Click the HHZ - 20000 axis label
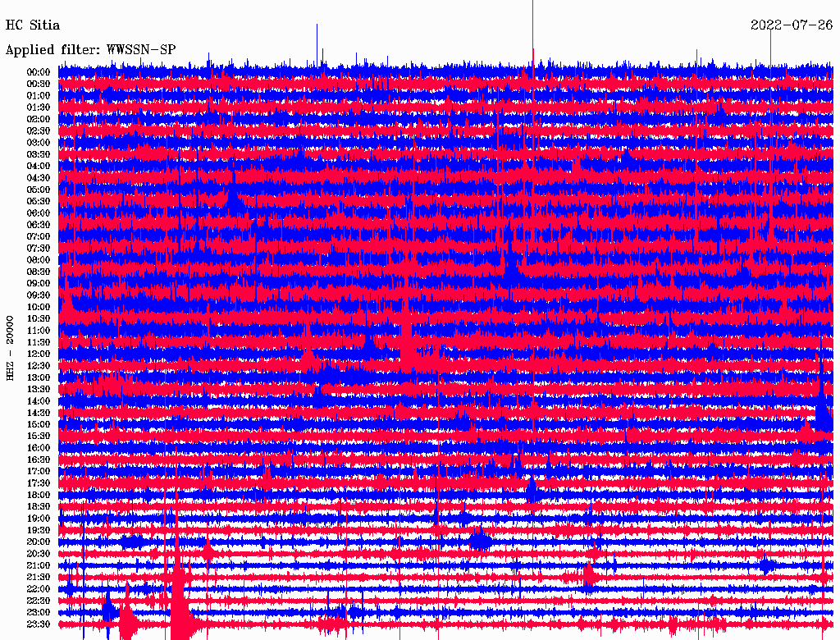The height and width of the screenshot is (640, 840). 10,348
